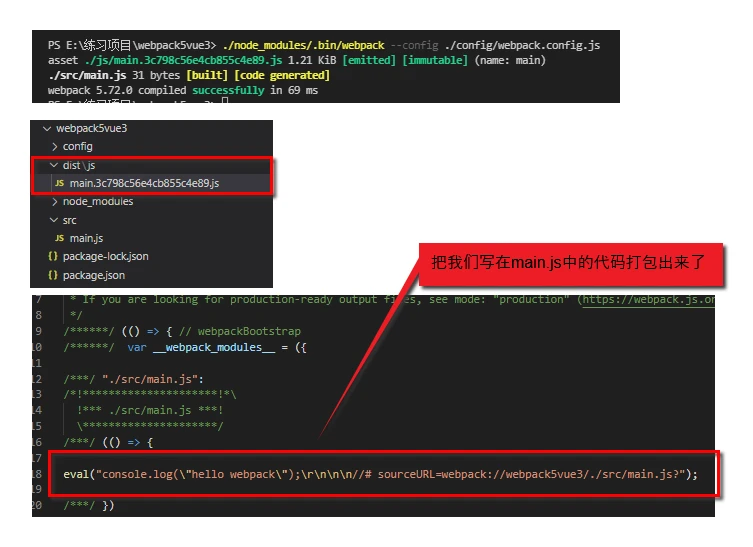Screen dimensions: 753x547
Task: Click [immutable] tag in terminal output
Action: pyautogui.click(x=435, y=61)
